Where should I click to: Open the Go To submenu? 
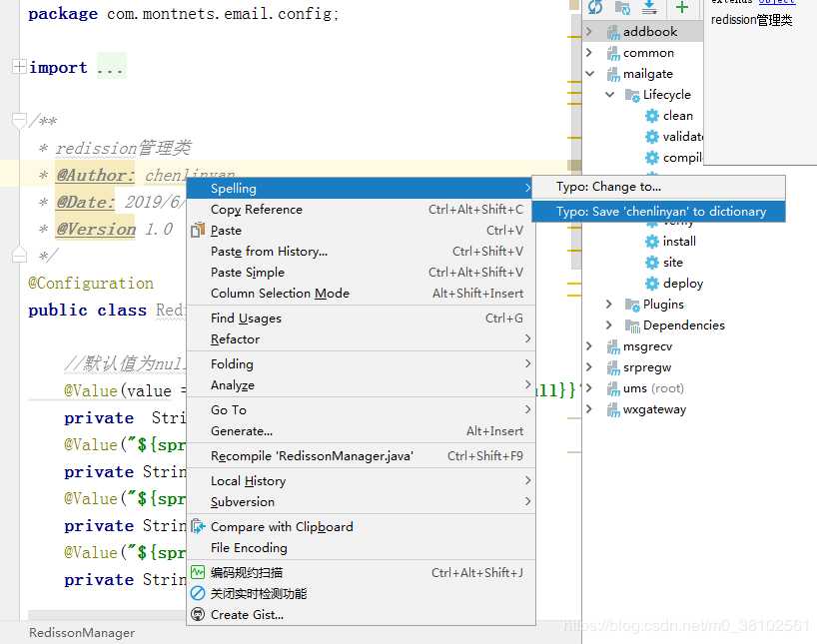tap(361, 410)
